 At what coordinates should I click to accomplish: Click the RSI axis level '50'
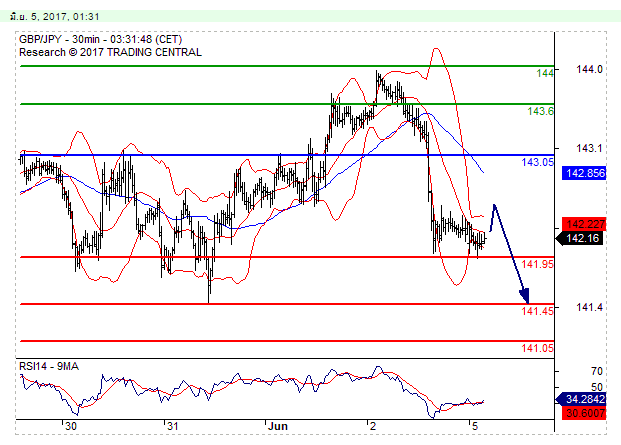coord(596,387)
